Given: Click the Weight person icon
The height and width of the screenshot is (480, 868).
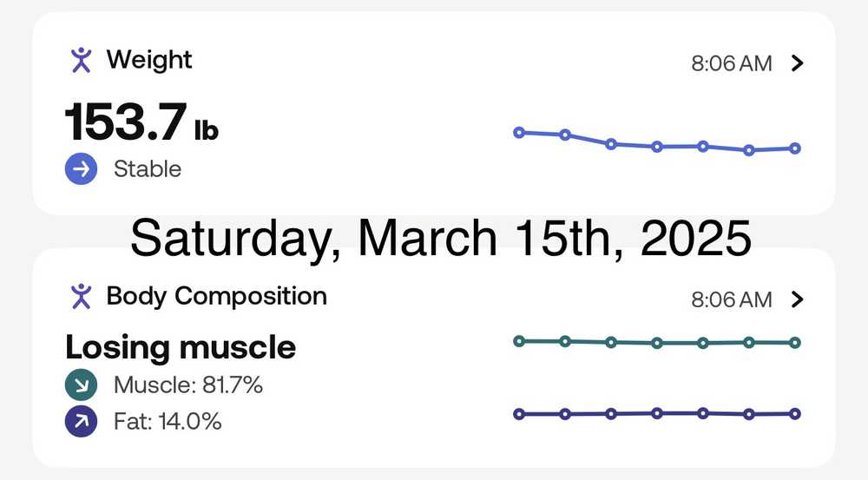Looking at the screenshot, I should click(x=81, y=60).
